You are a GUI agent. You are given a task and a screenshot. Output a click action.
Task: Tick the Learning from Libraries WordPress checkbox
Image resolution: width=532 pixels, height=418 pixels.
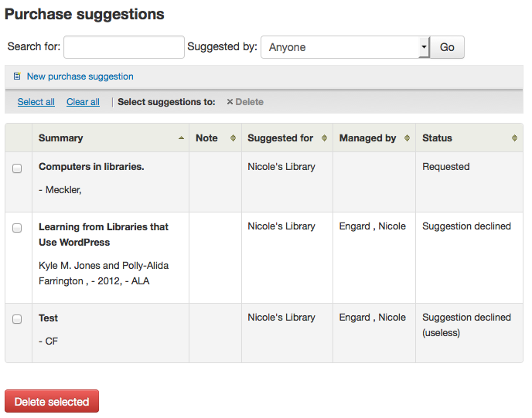(17, 228)
